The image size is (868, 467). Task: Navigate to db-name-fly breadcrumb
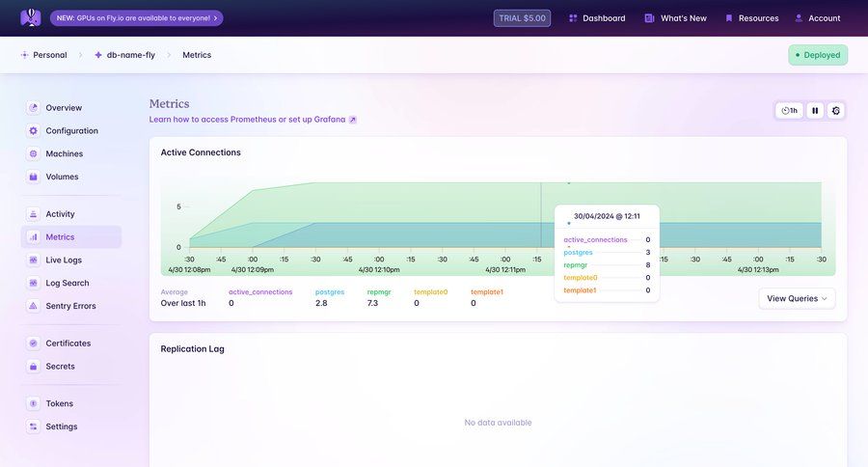(124, 55)
